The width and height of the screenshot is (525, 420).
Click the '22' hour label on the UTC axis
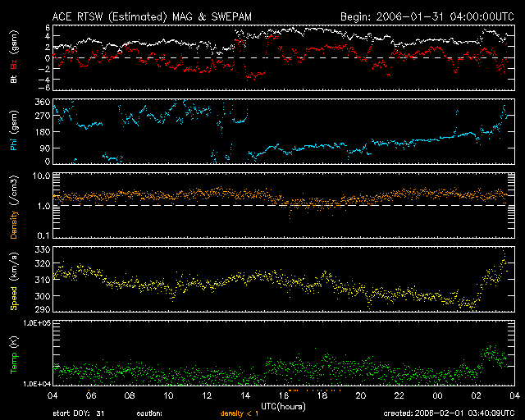399,396
